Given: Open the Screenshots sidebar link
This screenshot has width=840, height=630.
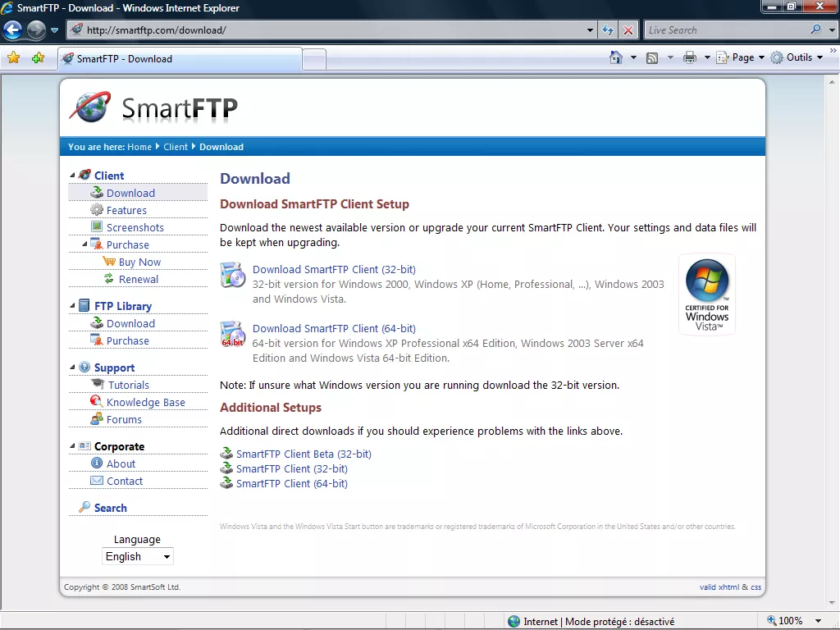Looking at the screenshot, I should tap(135, 227).
